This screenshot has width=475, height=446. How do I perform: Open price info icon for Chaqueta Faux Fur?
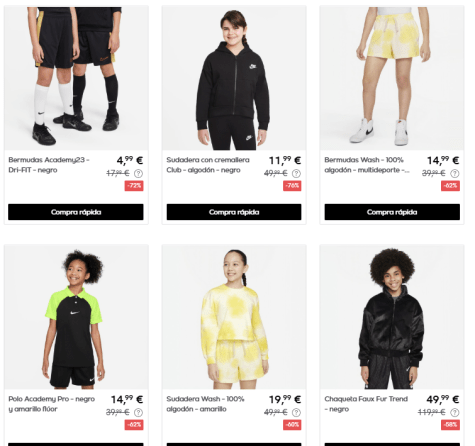tap(454, 413)
